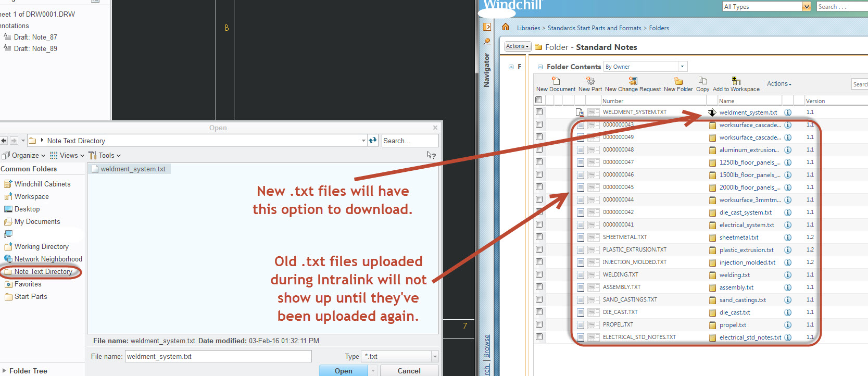Click Navigator search magnifier icon
Viewport: 868px width, 376px height.
(487, 41)
